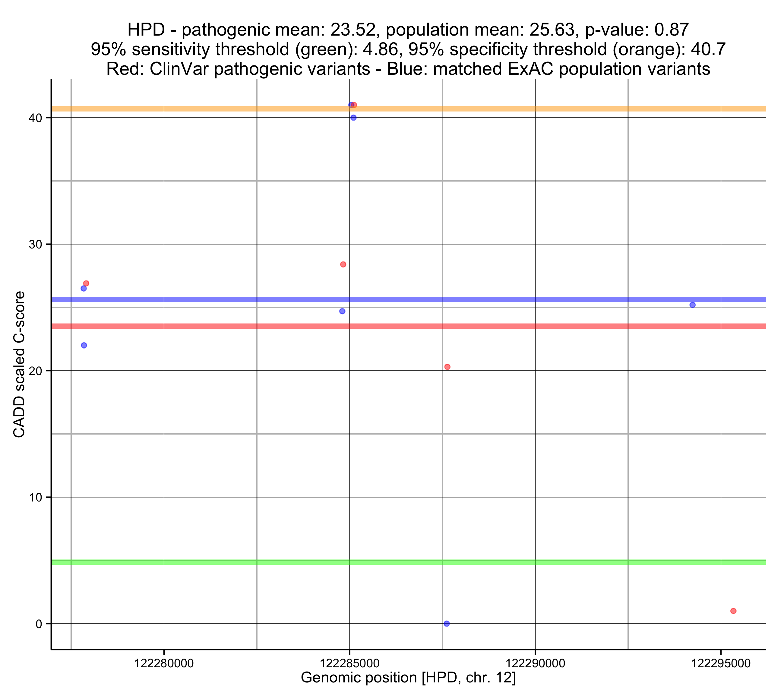Click the x-axis label 122290000
The width and height of the screenshot is (784, 696).
[535, 663]
